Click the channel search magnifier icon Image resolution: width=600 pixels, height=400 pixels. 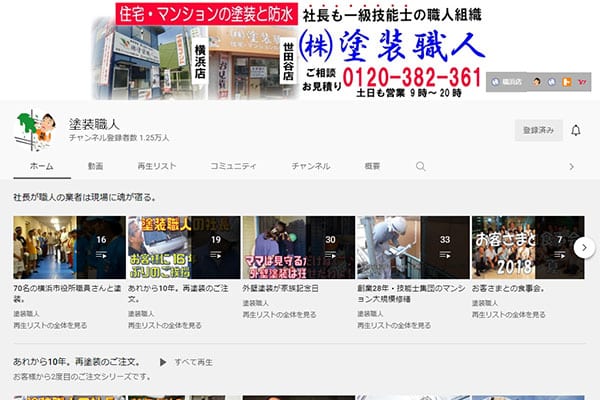(x=421, y=166)
